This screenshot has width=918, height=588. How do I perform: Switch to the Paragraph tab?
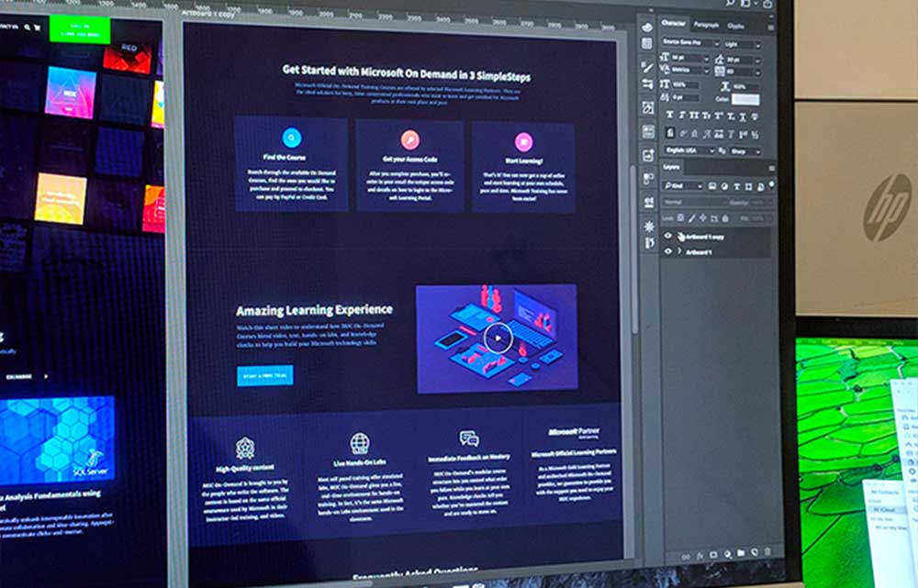(x=706, y=25)
